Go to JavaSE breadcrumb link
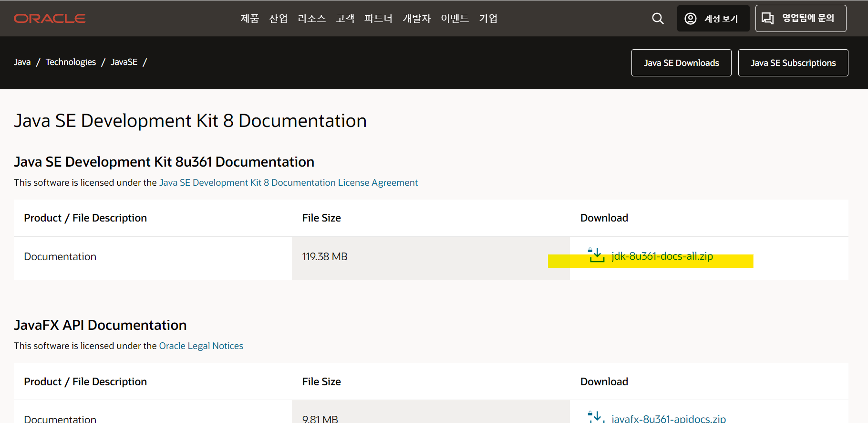Image resolution: width=868 pixels, height=423 pixels. pyautogui.click(x=124, y=62)
